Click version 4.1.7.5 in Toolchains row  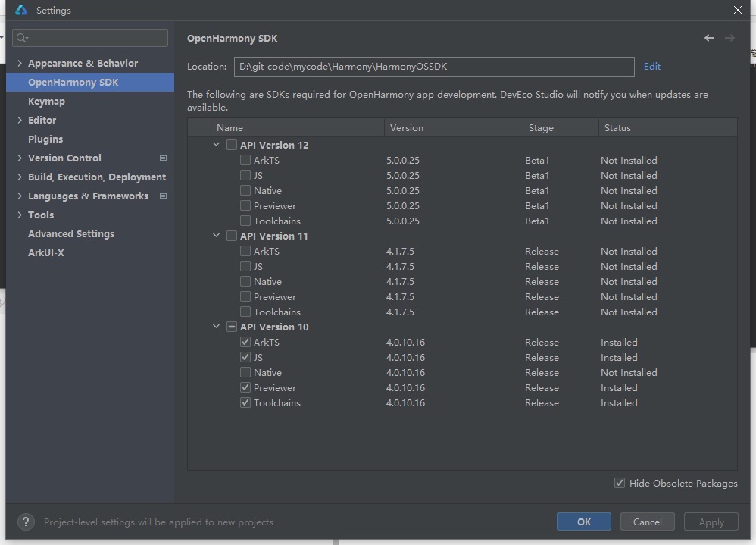(x=400, y=312)
